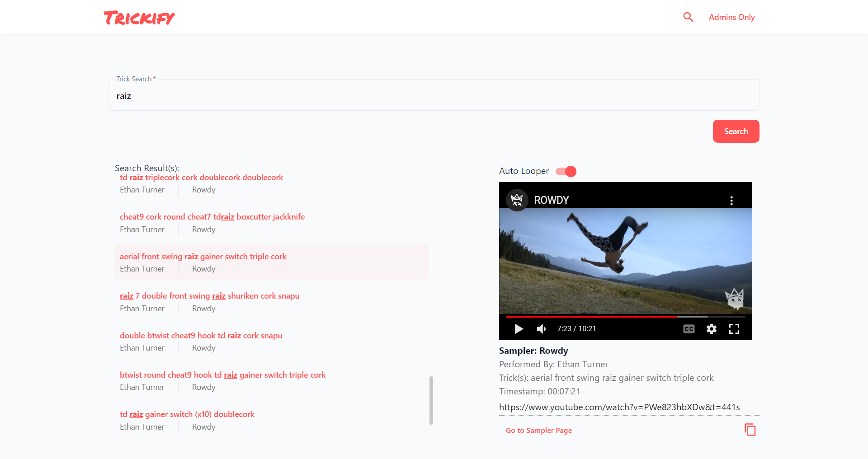868x459 pixels.
Task: Enter fullscreen video mode
Action: [x=734, y=329]
